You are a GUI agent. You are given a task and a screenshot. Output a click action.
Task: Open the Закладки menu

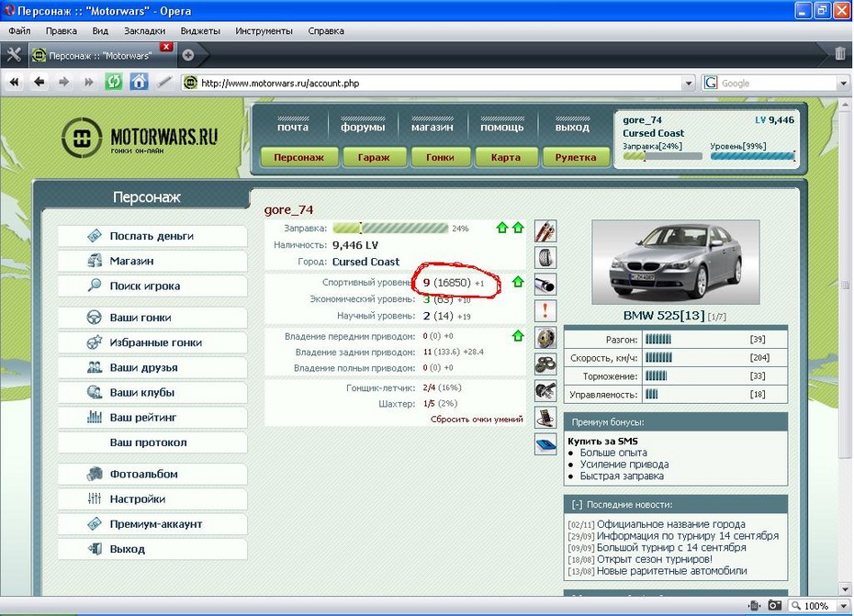tap(144, 31)
